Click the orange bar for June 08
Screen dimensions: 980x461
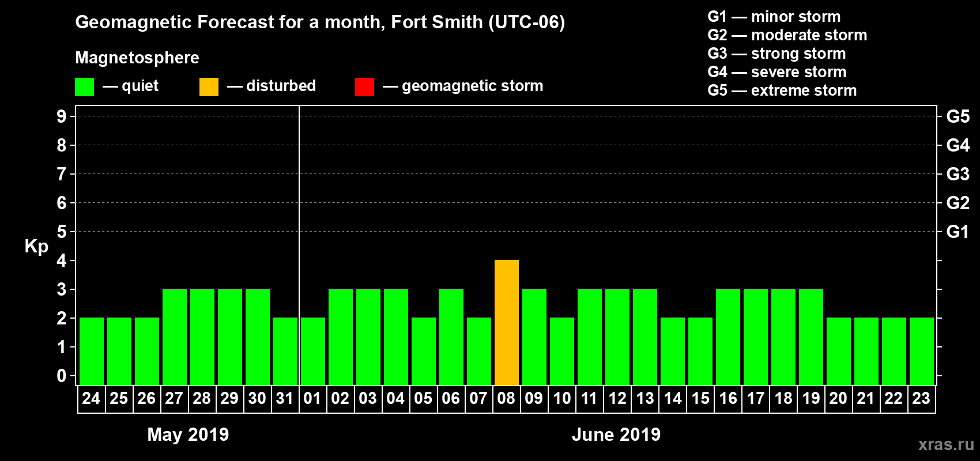pos(507,322)
